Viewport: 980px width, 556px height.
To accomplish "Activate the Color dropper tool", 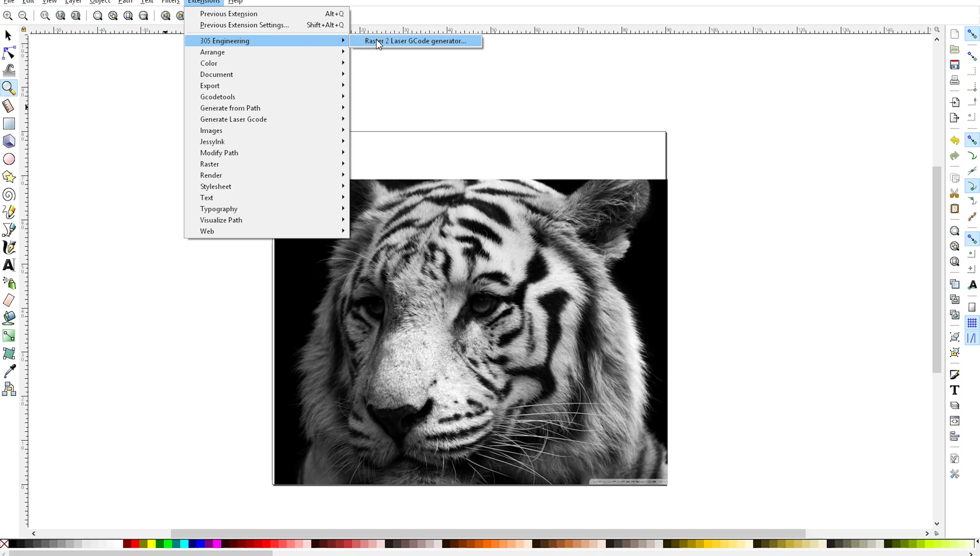I will [x=9, y=371].
